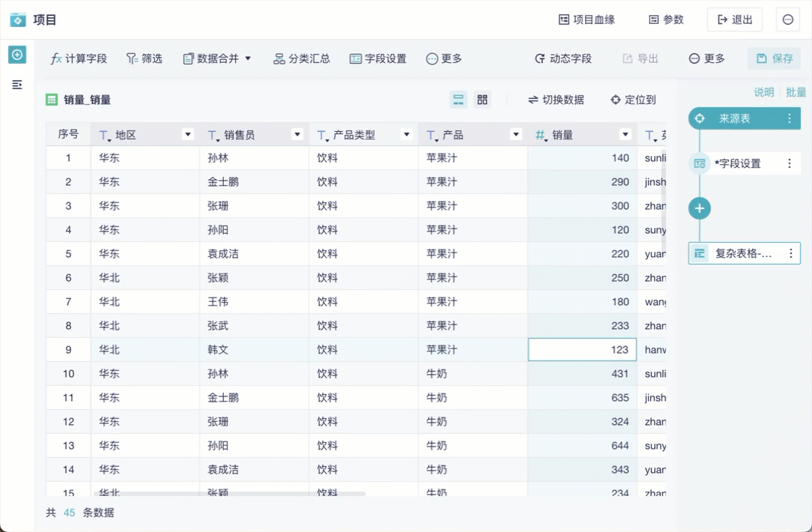Open the 地区 column filter dropdown

188,135
